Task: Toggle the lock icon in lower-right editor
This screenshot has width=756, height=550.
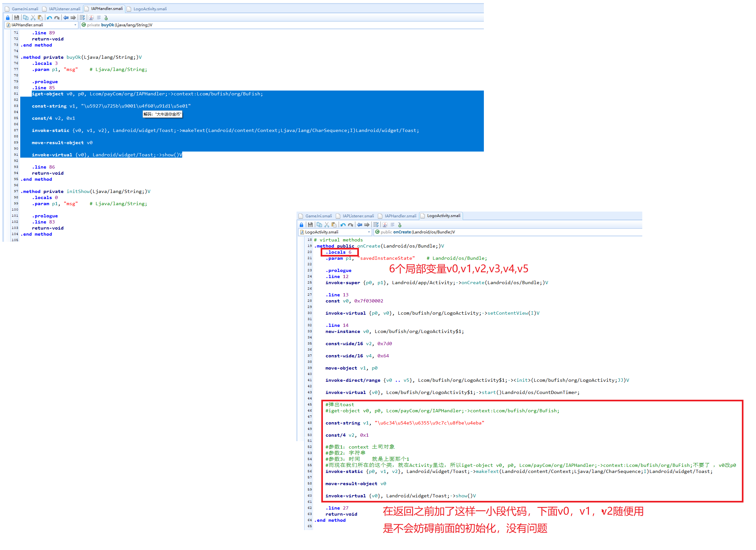Action: 302,225
